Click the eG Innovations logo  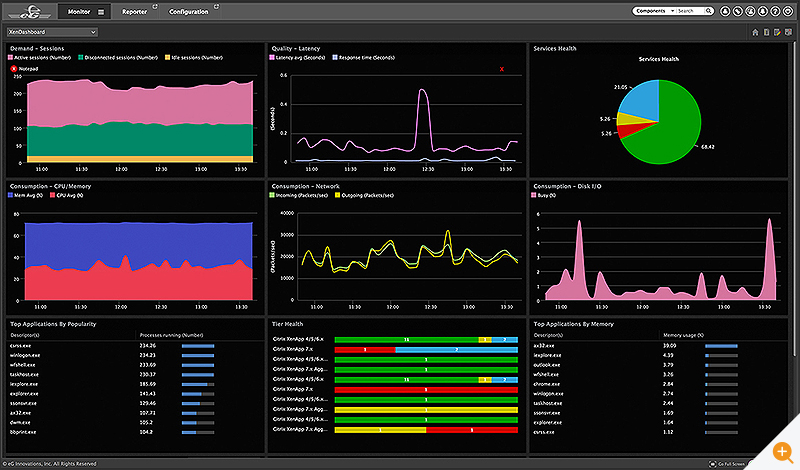(x=30, y=11)
